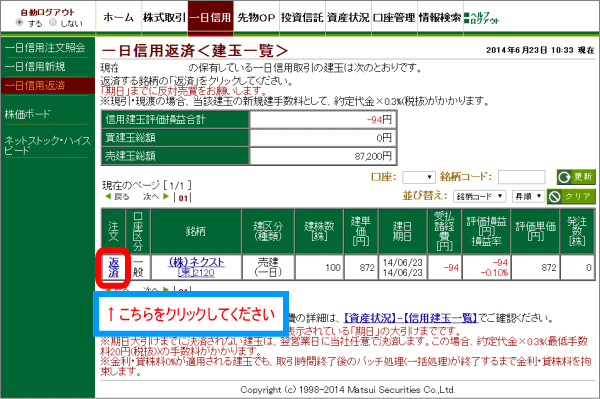Expand the 昇順 sort order dropdown
Viewport: 600px width, 399px height.
tap(528, 196)
